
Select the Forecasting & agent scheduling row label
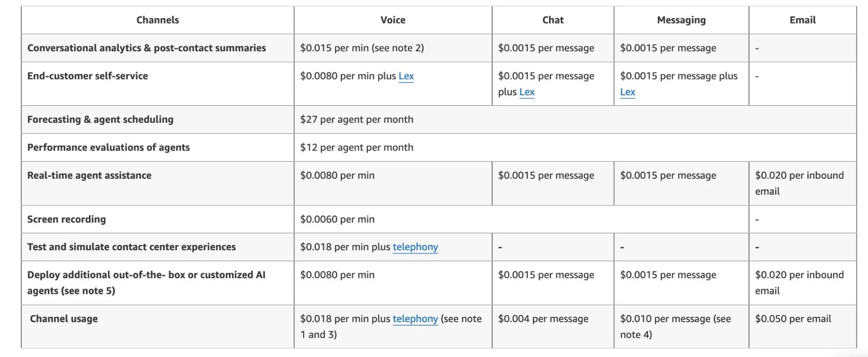[x=100, y=120]
